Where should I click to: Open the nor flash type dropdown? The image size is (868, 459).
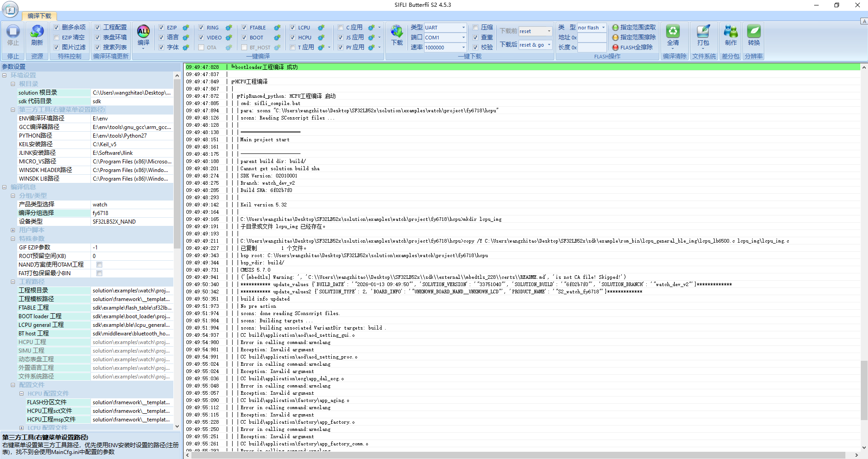(x=603, y=28)
